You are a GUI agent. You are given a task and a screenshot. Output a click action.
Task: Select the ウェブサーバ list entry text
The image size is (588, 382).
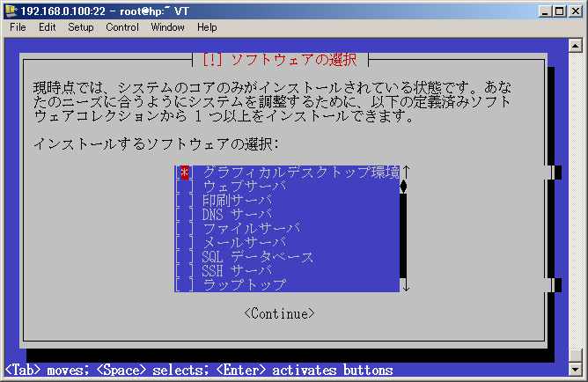pos(245,187)
